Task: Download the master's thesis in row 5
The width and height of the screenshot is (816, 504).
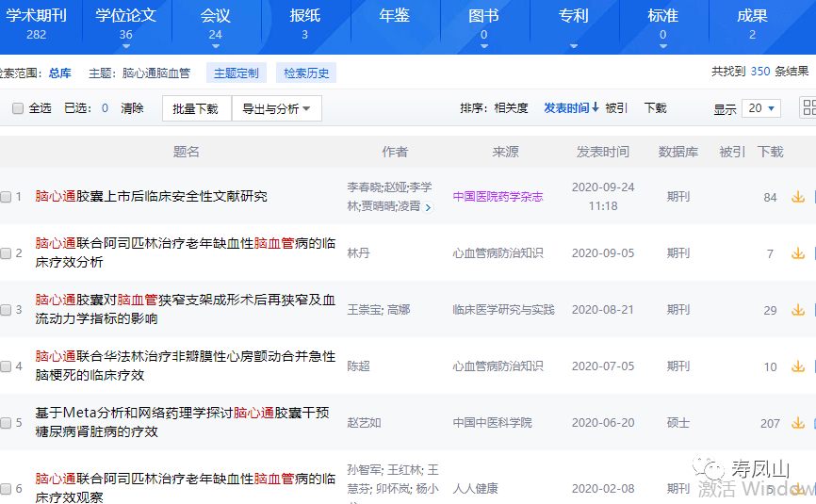Action: [x=797, y=423]
